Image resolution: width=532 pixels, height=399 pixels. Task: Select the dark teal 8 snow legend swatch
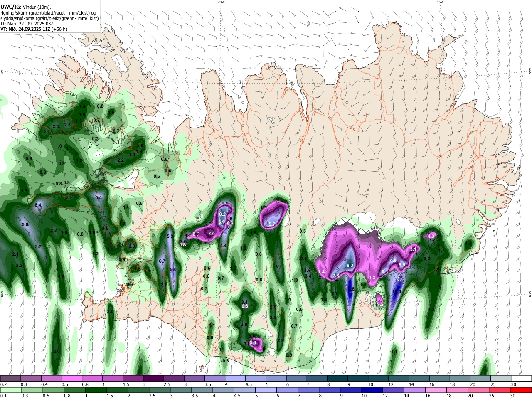(337, 379)
